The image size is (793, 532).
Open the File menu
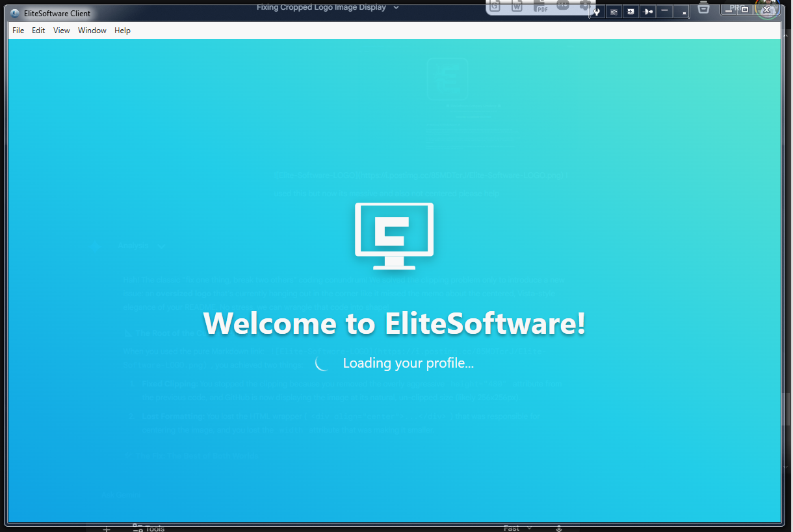tap(18, 31)
